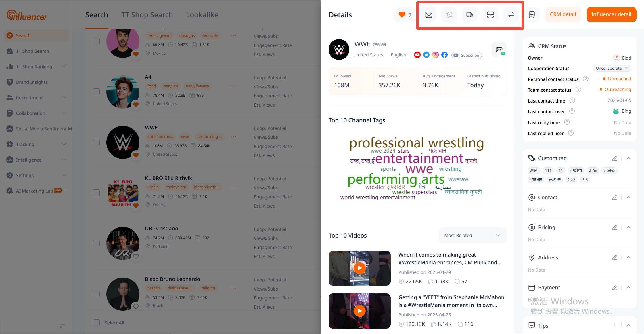The image size is (644, 334).
Task: Play the WrestleMania entrances video thumbnail
Action: coord(359,268)
